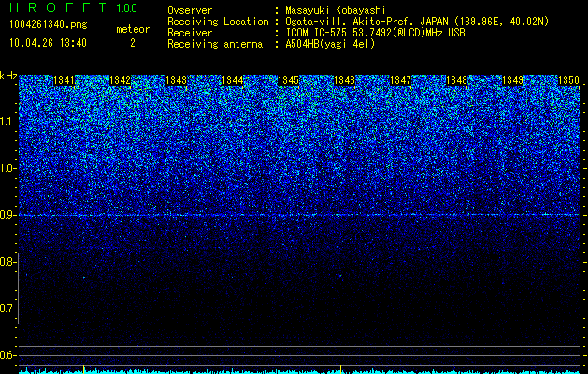
Task: Click the meteor count value 2
Action: tap(133, 43)
